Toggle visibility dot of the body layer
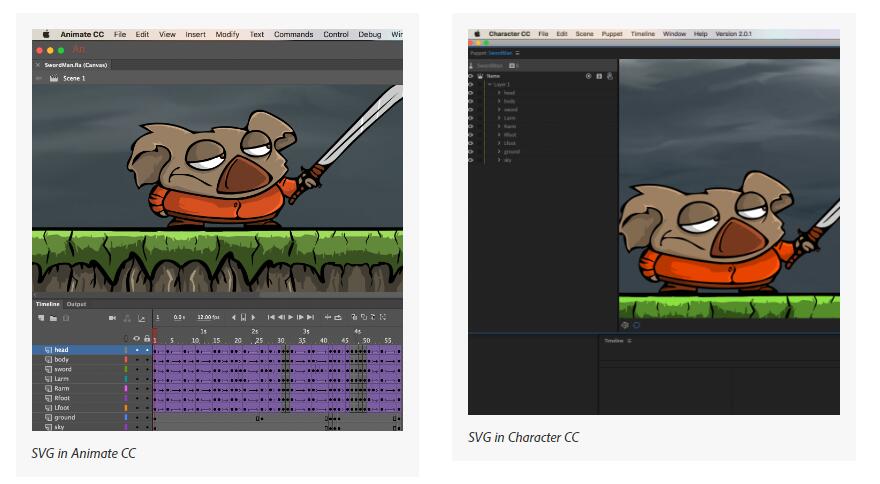The height and width of the screenshot is (484, 880). point(137,359)
